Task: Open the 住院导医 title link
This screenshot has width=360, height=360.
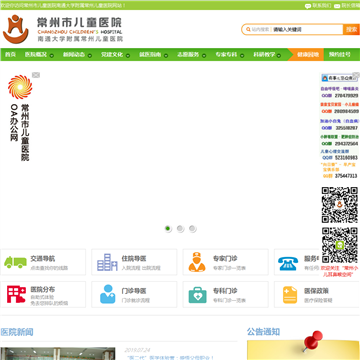Action: 134,258
